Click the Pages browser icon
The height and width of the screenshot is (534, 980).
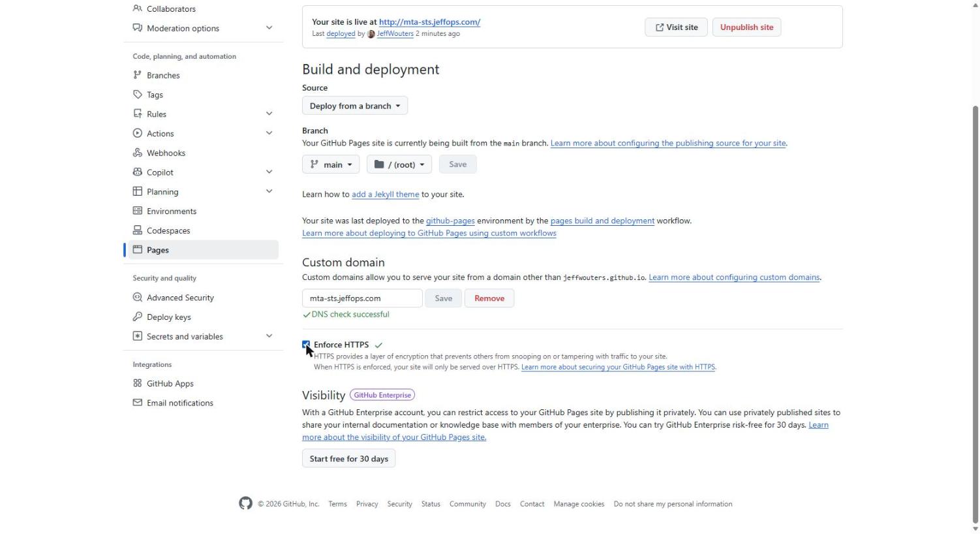click(137, 249)
